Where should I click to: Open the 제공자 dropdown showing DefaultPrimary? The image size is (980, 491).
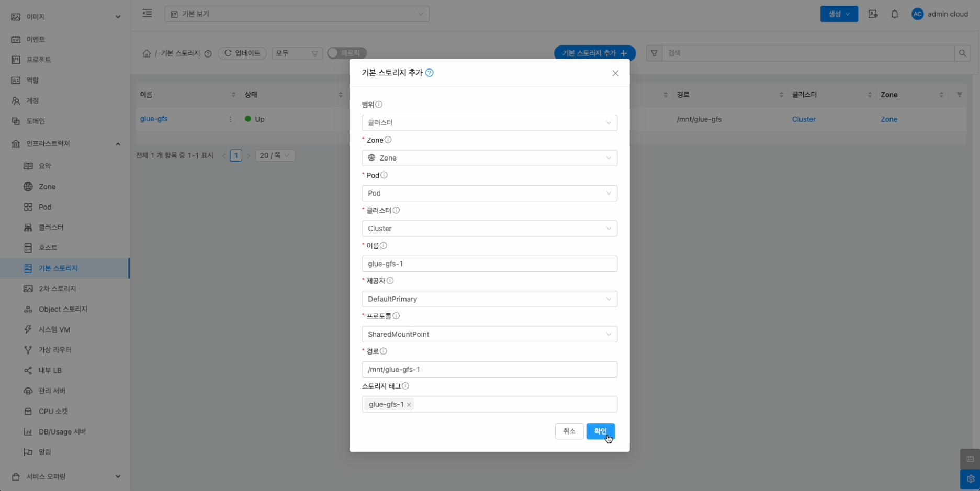[489, 299]
